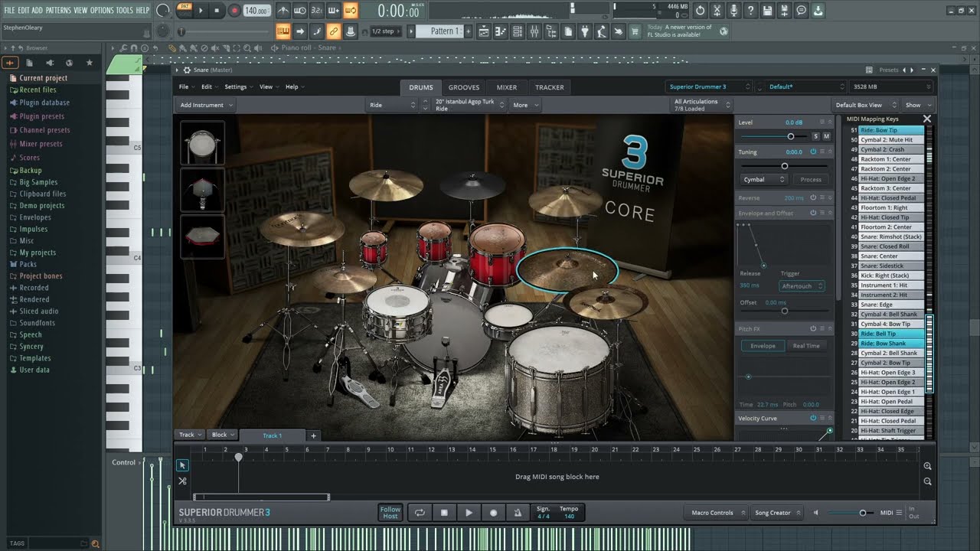980x551 pixels.
Task: Select the Envelope button under Pitch FX
Action: click(x=763, y=346)
